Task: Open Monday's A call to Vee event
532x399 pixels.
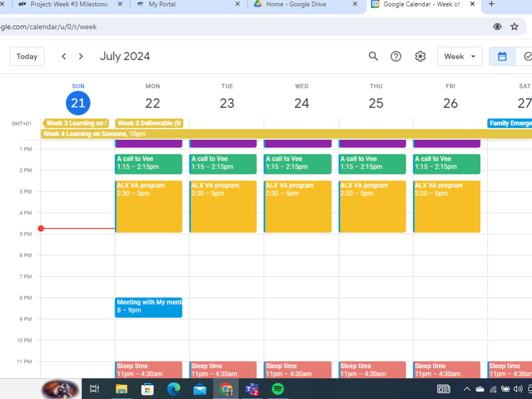Action: (x=148, y=164)
